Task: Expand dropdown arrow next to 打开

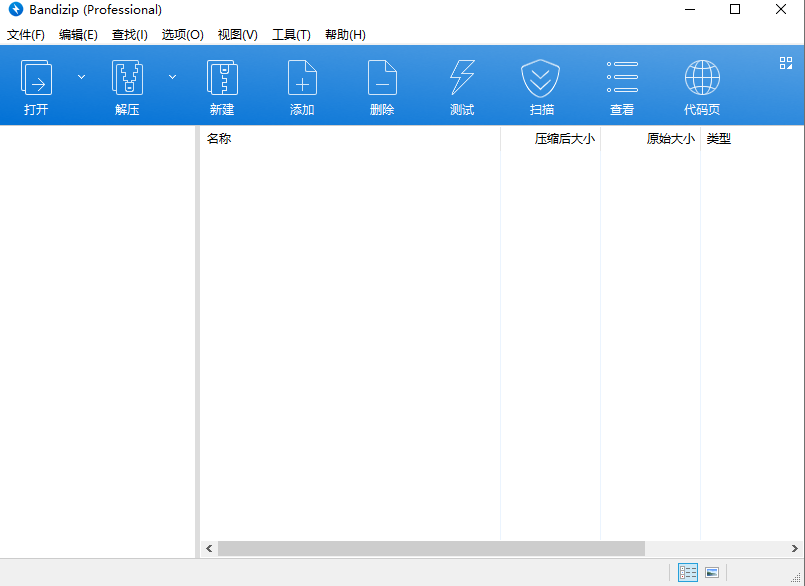Action: [x=81, y=77]
